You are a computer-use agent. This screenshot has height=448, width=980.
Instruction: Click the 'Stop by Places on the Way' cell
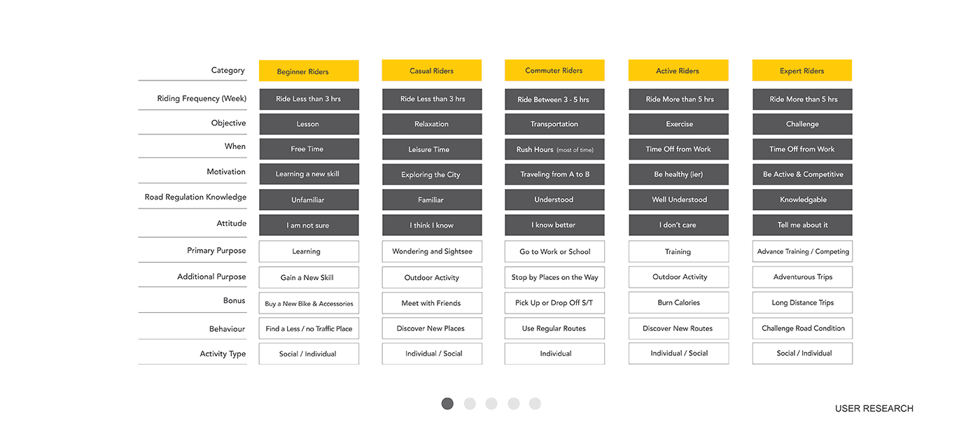tap(554, 277)
